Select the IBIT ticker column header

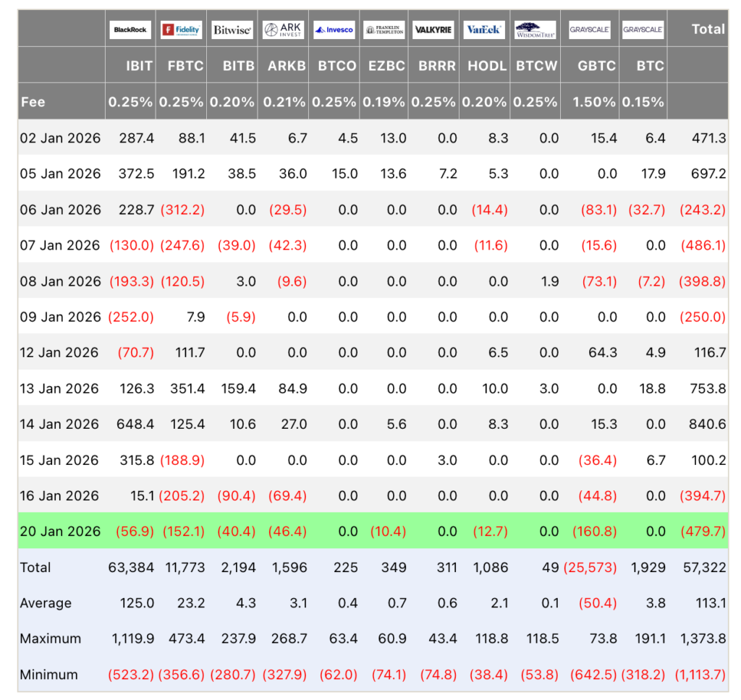click(139, 66)
